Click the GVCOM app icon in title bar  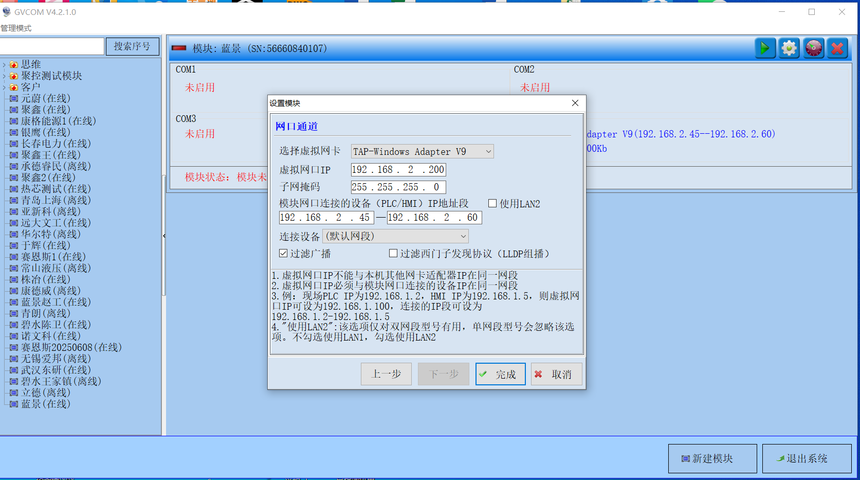tap(7, 12)
